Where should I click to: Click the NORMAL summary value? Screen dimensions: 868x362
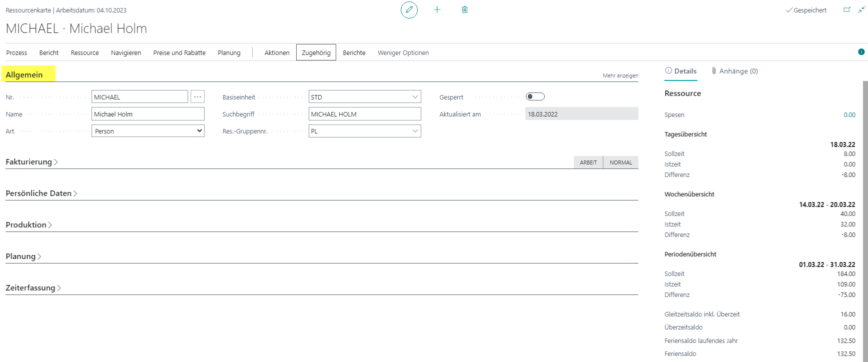[621, 162]
